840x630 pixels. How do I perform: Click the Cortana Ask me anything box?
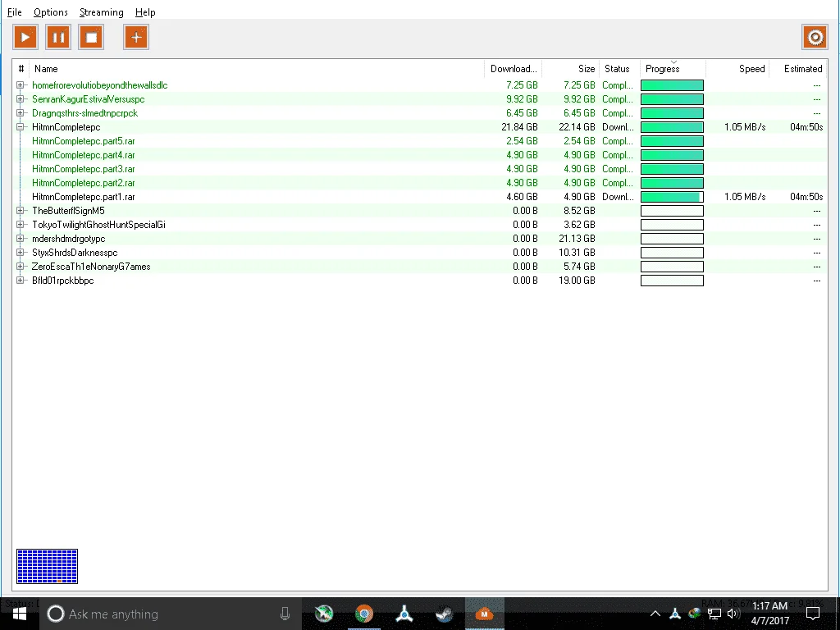click(x=171, y=614)
